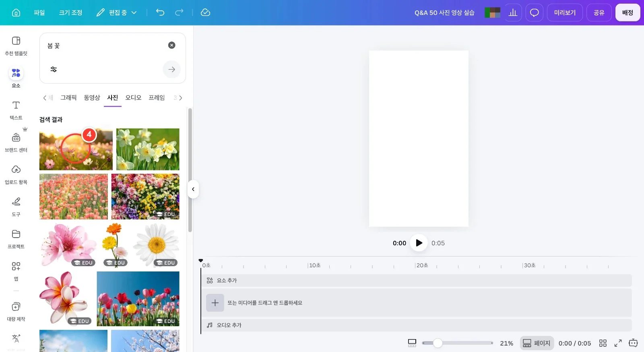
Task: Select 요소 in the sidebar
Action: click(x=16, y=77)
